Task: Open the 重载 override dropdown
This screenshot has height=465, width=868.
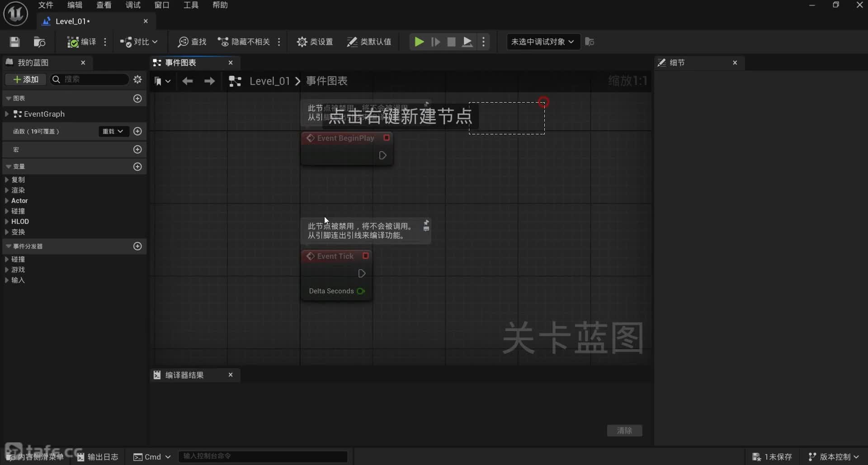Action: [113, 131]
